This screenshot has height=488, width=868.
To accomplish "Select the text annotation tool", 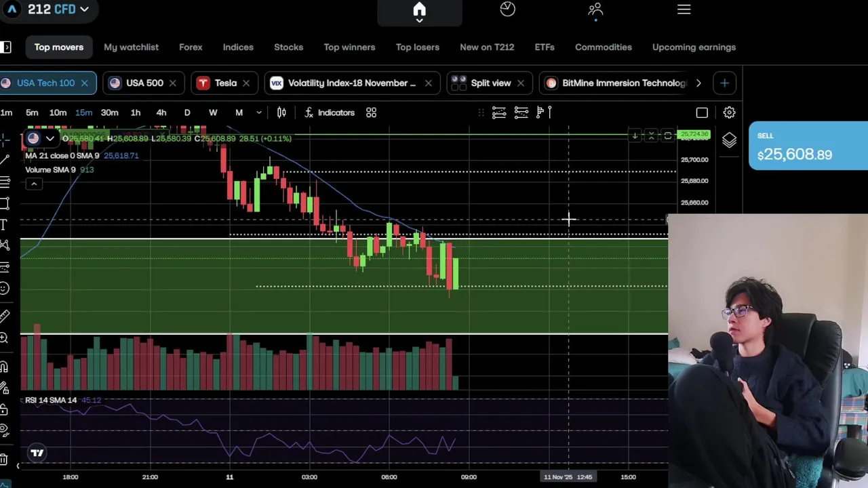I will click(4, 224).
